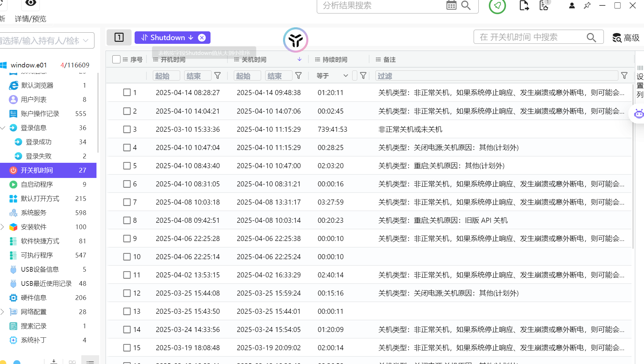644x364 pixels.
Task: Check row 15 checkbox
Action: click(x=127, y=348)
